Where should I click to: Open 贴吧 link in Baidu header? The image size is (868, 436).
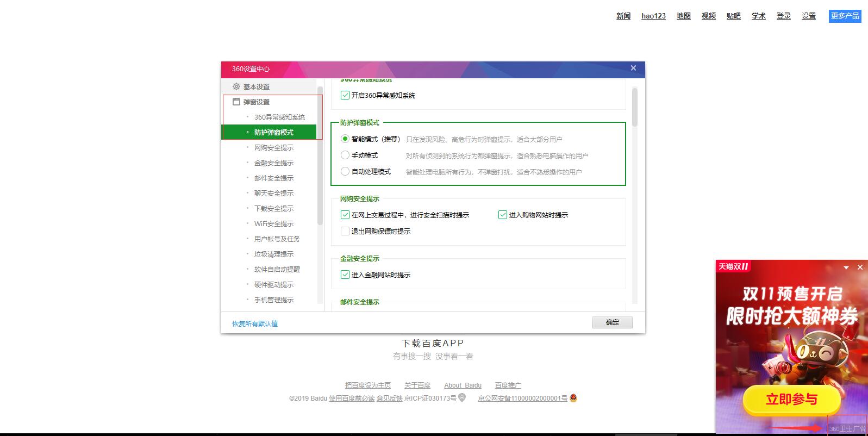[734, 16]
